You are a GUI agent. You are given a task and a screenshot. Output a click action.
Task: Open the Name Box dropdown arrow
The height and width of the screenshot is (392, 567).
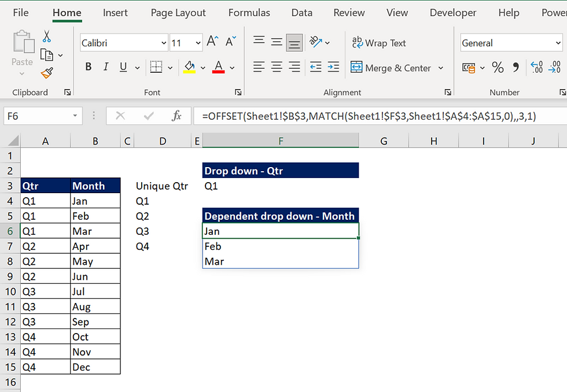click(75, 116)
